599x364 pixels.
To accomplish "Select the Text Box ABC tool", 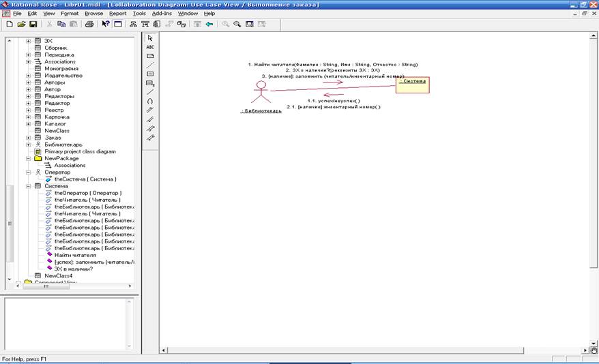I will click(150, 47).
